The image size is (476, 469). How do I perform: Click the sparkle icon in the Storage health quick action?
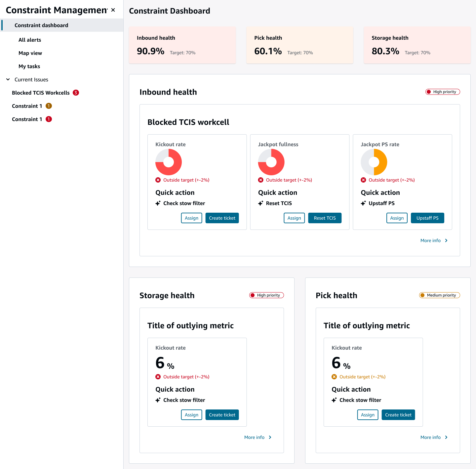tap(158, 400)
